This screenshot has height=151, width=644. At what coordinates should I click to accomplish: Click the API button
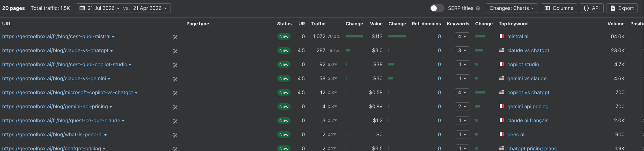pyautogui.click(x=592, y=8)
